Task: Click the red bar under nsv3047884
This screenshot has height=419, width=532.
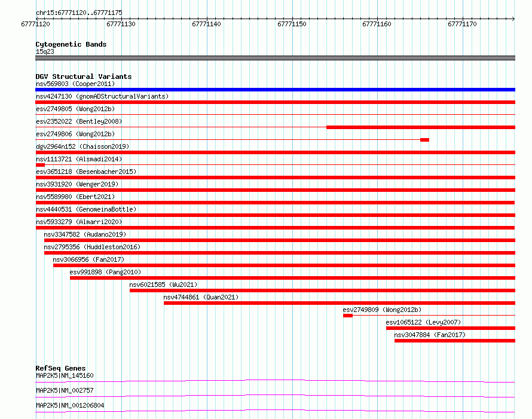Action: (x=455, y=341)
